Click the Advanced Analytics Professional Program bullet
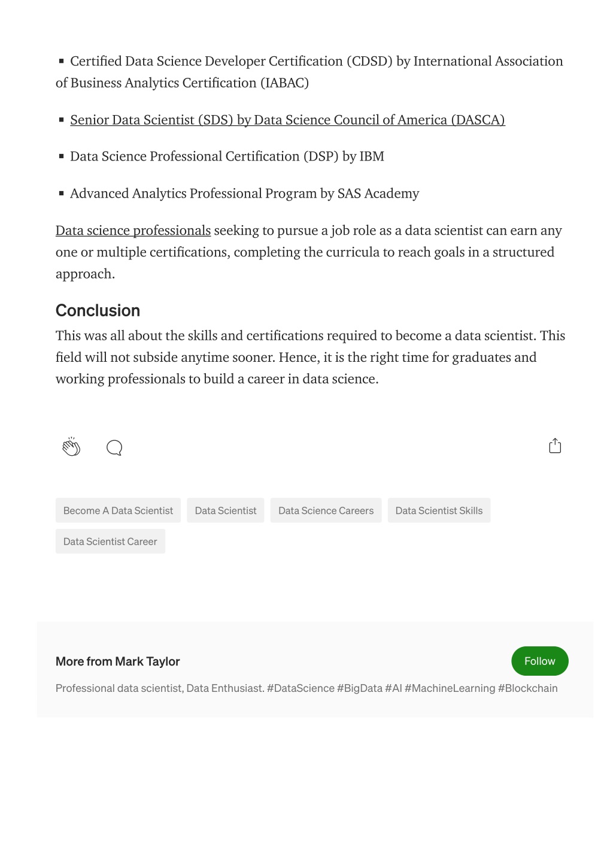The width and height of the screenshot is (613, 868). click(244, 193)
